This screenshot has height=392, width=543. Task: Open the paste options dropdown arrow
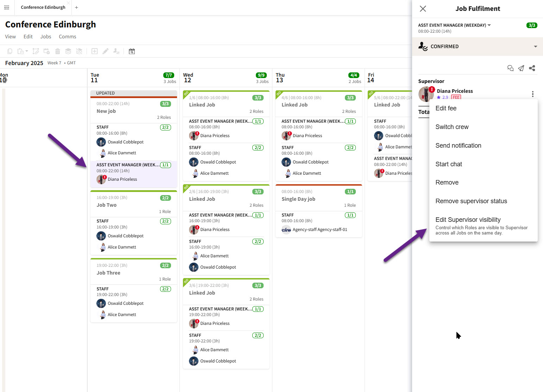point(27,51)
